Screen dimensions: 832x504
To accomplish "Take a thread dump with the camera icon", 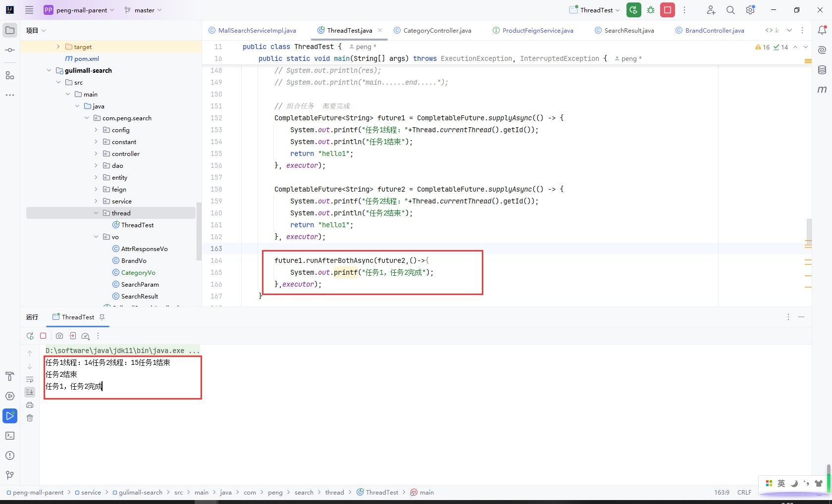I will (x=59, y=336).
